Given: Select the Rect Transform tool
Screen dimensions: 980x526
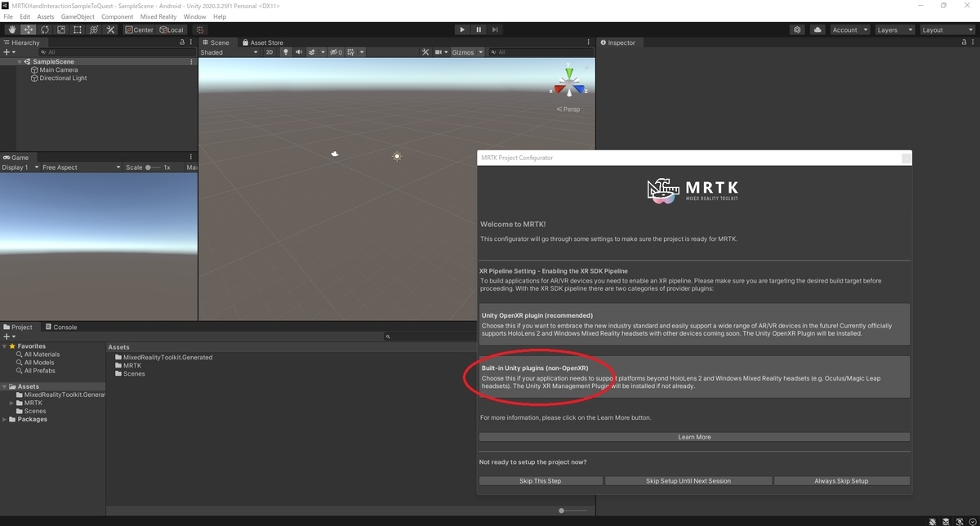Looking at the screenshot, I should [78, 29].
